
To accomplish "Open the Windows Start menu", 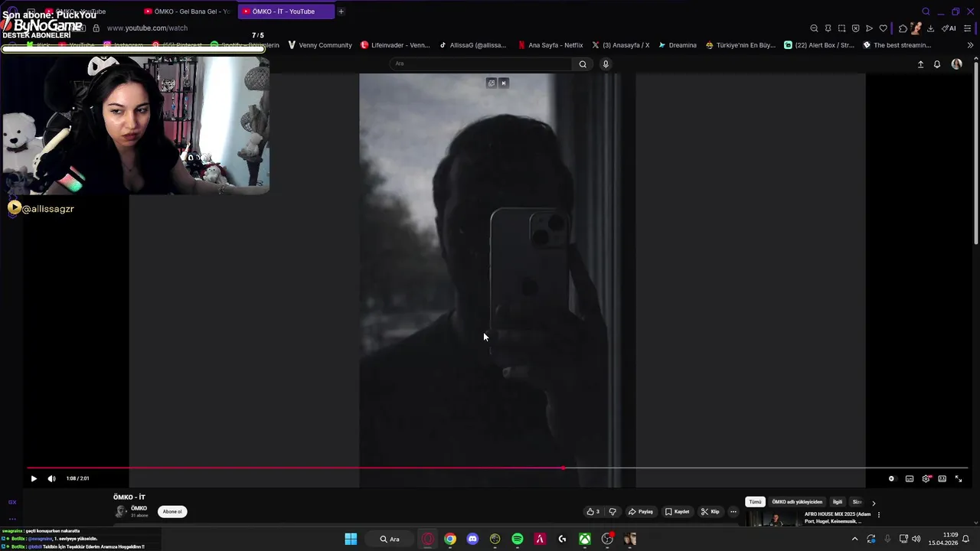I will pos(351,539).
